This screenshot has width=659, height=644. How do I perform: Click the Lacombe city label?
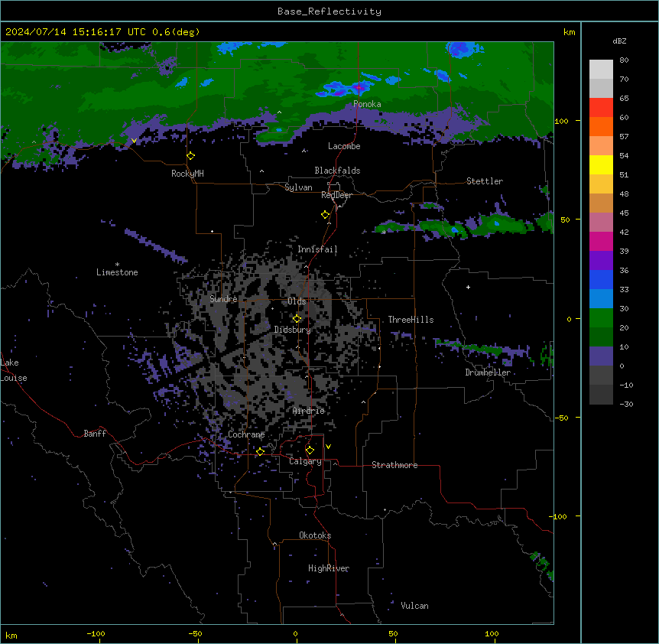click(x=344, y=146)
